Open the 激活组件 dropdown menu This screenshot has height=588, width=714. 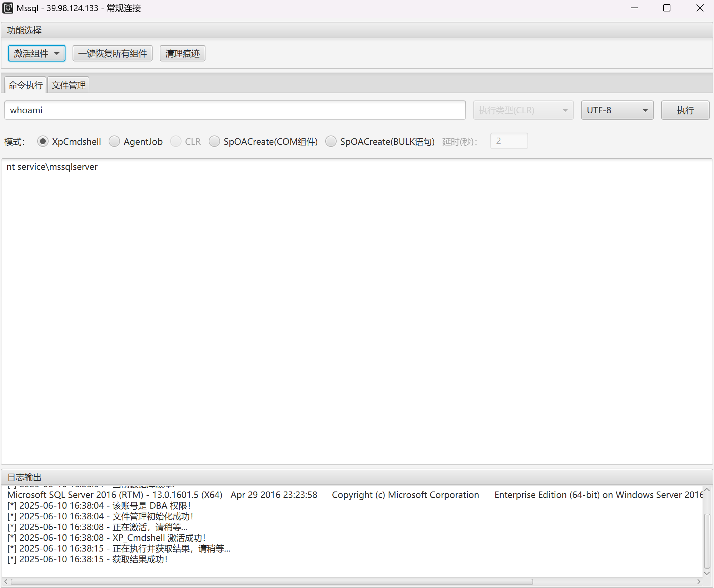coord(36,54)
